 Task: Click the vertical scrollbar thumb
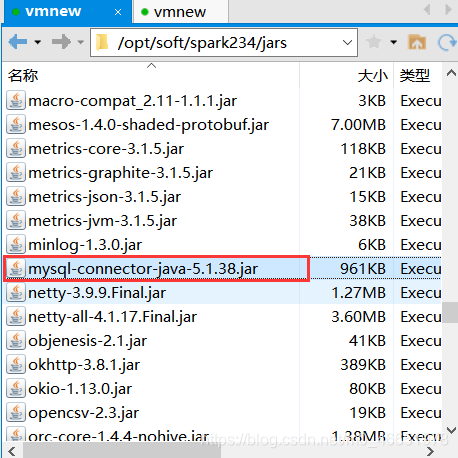coord(450,313)
